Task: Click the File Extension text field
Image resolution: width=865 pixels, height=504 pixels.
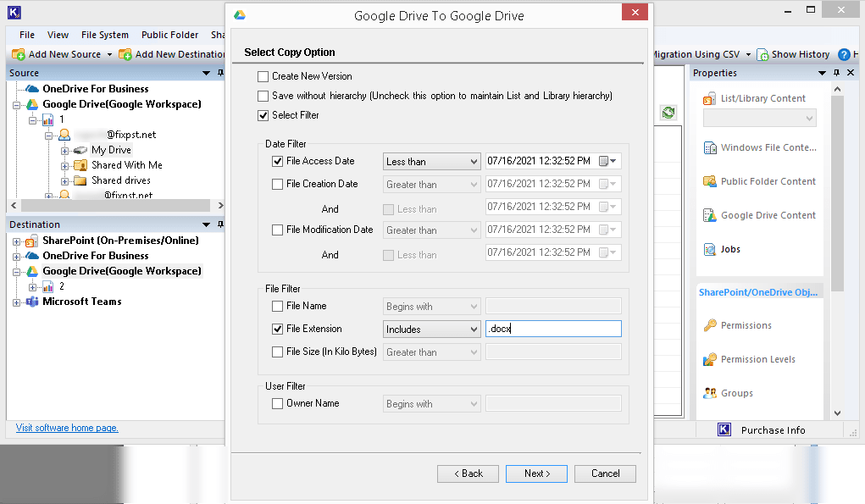Action: pos(553,329)
